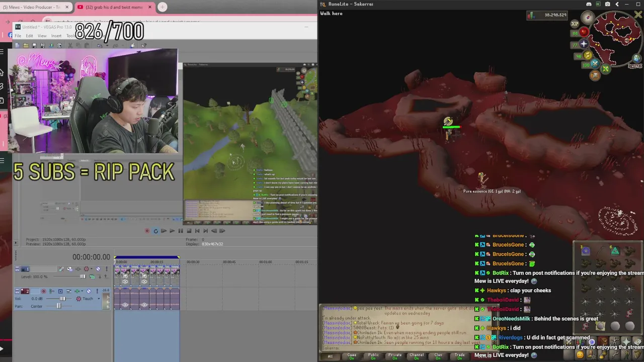Open the world map globe orb

pyautogui.click(x=637, y=59)
